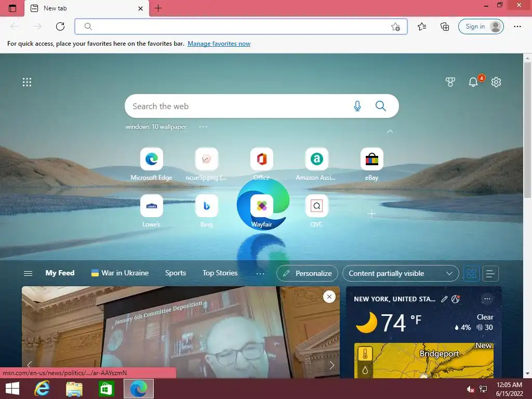Open the Collections icon

445,26
